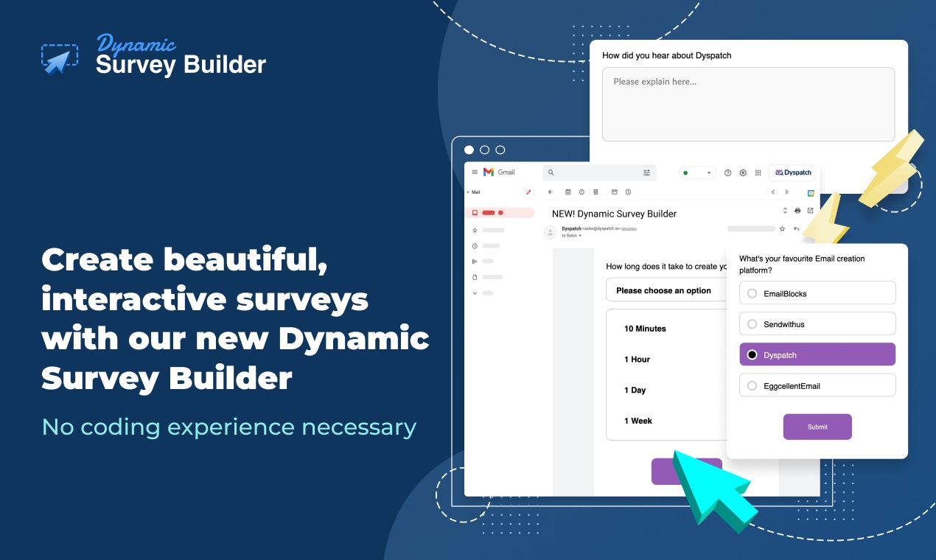Click 'No coding experience necessary' text
This screenshot has width=936, height=560.
click(x=229, y=427)
